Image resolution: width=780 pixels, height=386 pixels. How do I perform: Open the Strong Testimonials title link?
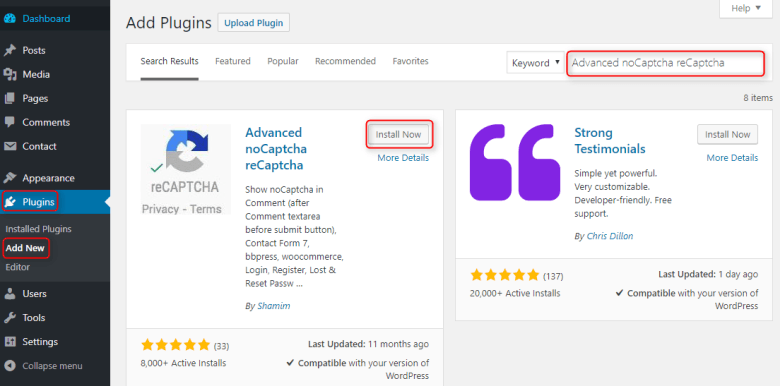[x=610, y=141]
